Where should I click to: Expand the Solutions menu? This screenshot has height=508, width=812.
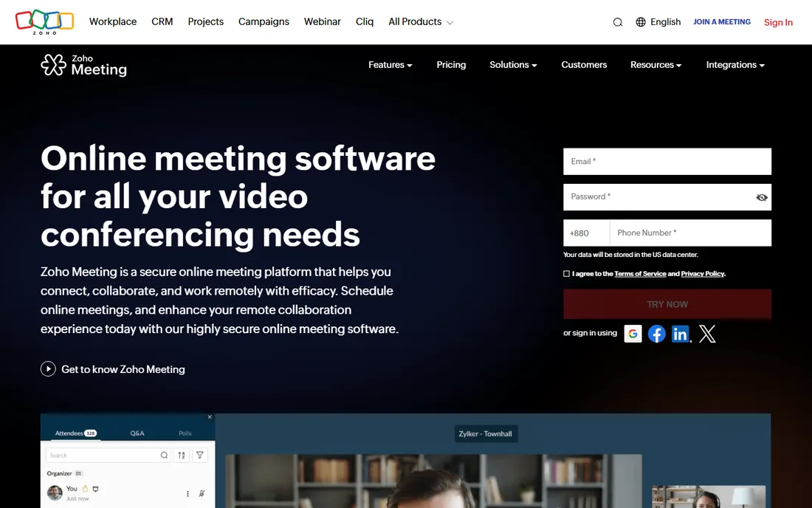click(x=513, y=65)
